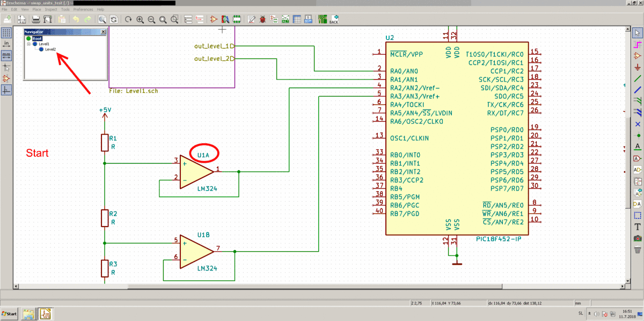This screenshot has width=644, height=321.
Task: Click the vertical scrollbar on the canvas
Action: (x=627, y=156)
